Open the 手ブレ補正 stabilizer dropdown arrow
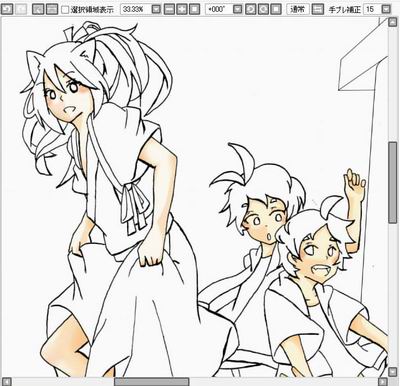Viewport: 400px width, 386px height. tap(386, 9)
